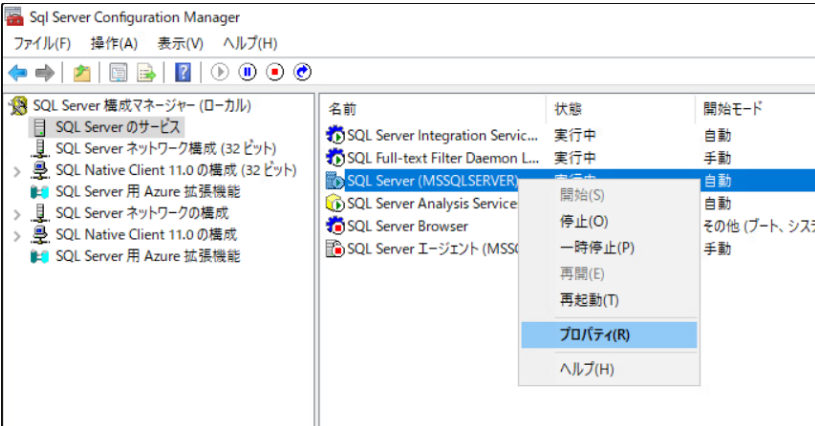Screen dimensions: 815x426
Task: Click the SQL Server Analysis Services icon
Action: pyautogui.click(x=335, y=204)
